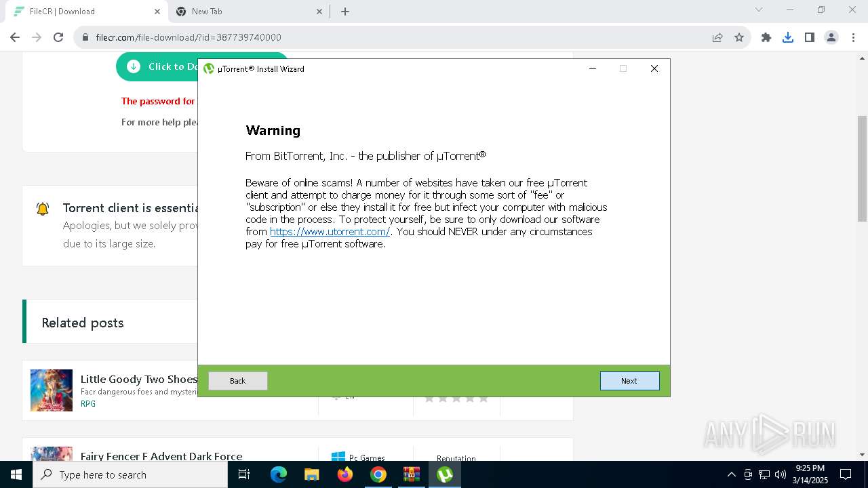Launch Firefox from taskbar
This screenshot has width=868, height=488.
pos(345,474)
